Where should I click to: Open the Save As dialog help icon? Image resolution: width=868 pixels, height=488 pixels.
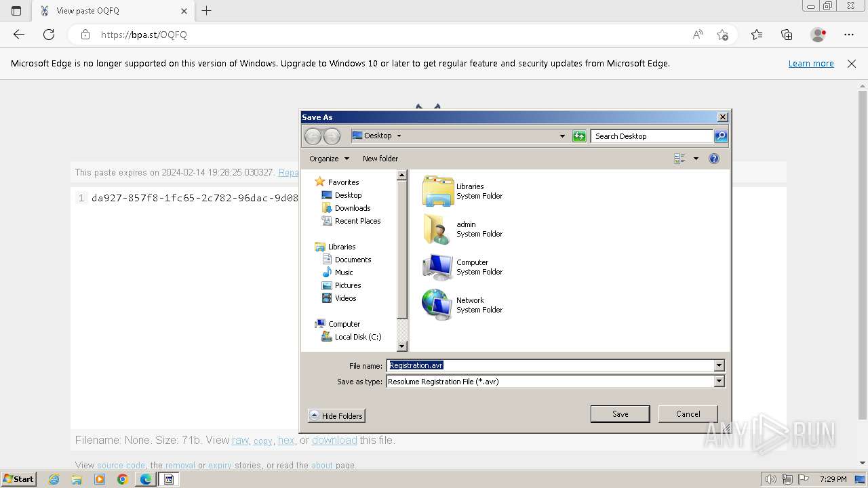click(714, 159)
